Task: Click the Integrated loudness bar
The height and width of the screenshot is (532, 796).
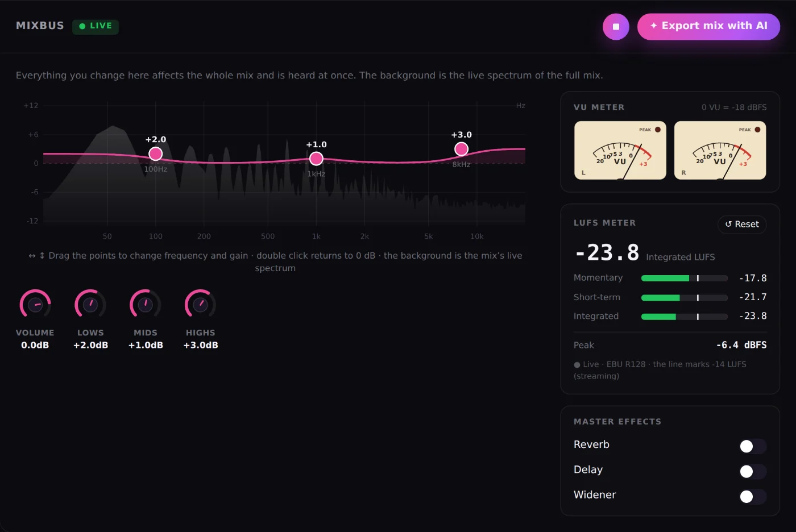Action: tap(685, 317)
